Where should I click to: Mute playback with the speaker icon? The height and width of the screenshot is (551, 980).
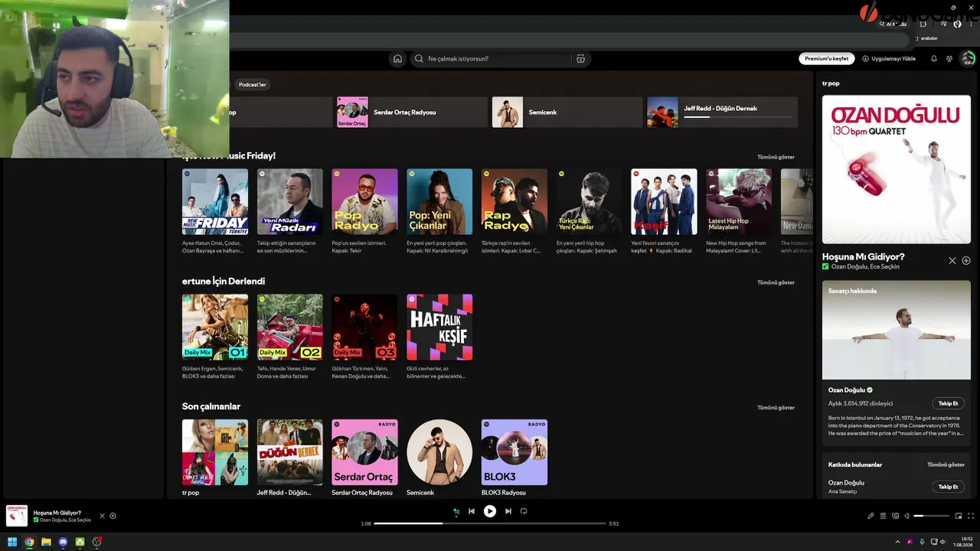907,516
